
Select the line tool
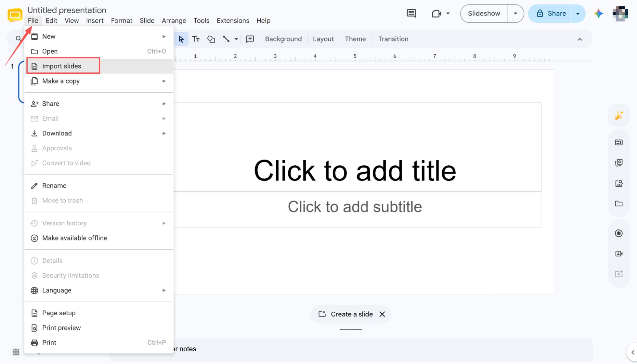[x=226, y=39]
